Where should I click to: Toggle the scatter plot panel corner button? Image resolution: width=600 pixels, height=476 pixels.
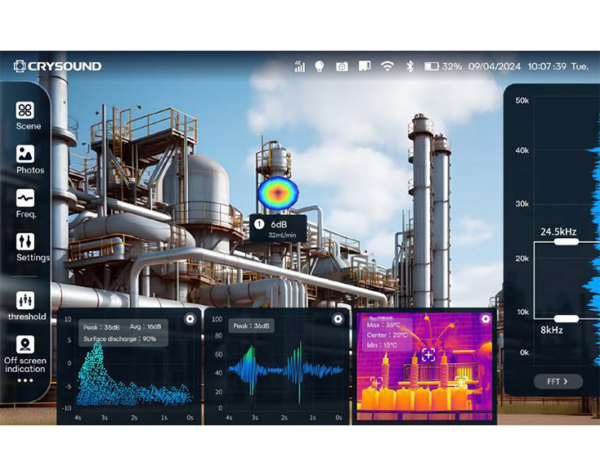pos(189,320)
